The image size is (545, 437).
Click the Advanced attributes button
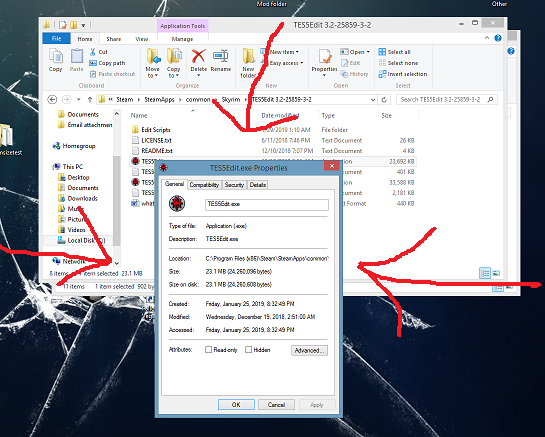[x=309, y=350]
